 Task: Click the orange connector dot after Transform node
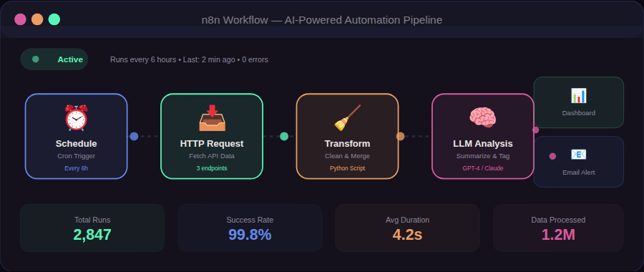pyautogui.click(x=401, y=137)
